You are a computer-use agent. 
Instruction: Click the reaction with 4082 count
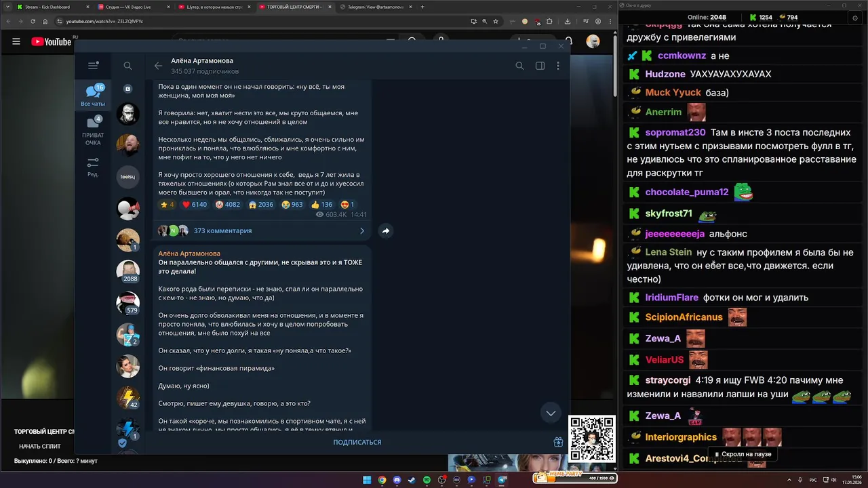click(228, 204)
